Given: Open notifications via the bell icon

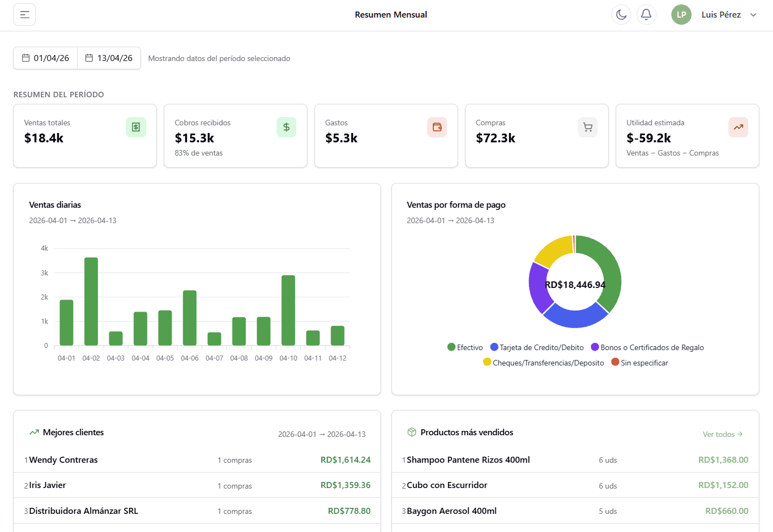Looking at the screenshot, I should click(x=647, y=14).
